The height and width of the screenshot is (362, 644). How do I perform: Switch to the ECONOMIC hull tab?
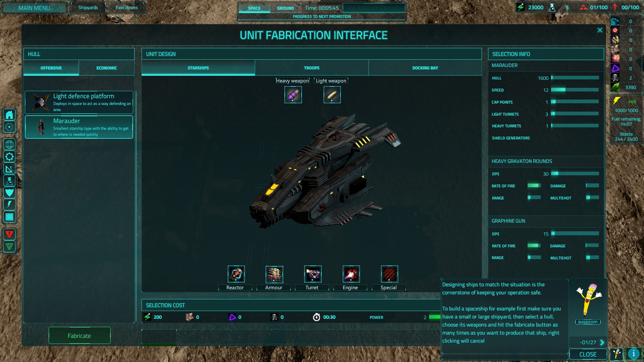[107, 68]
